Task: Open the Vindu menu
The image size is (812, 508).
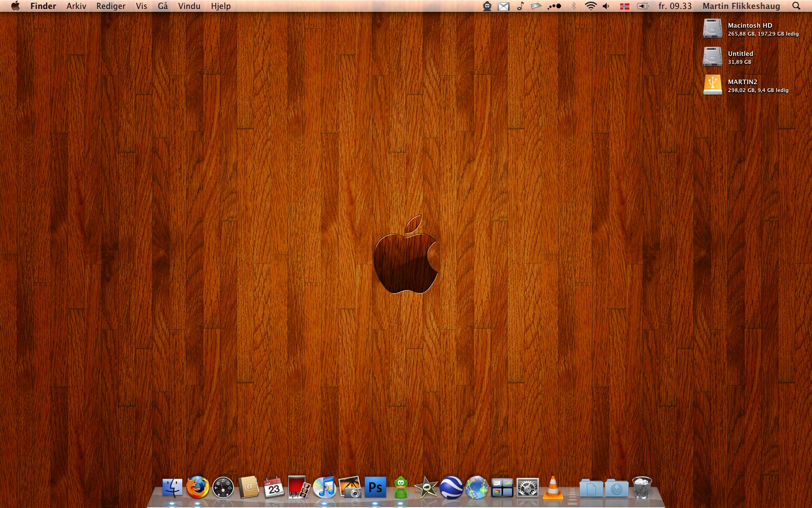Action: (189, 6)
